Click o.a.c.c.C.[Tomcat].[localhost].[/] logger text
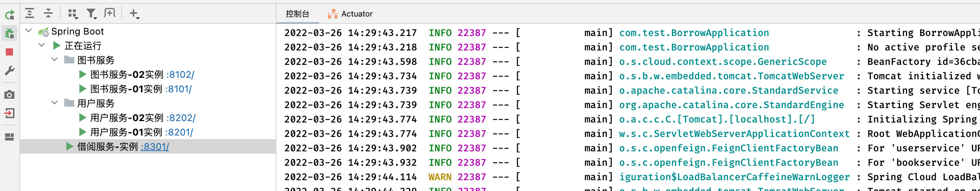The image size is (980, 191). (x=717, y=119)
